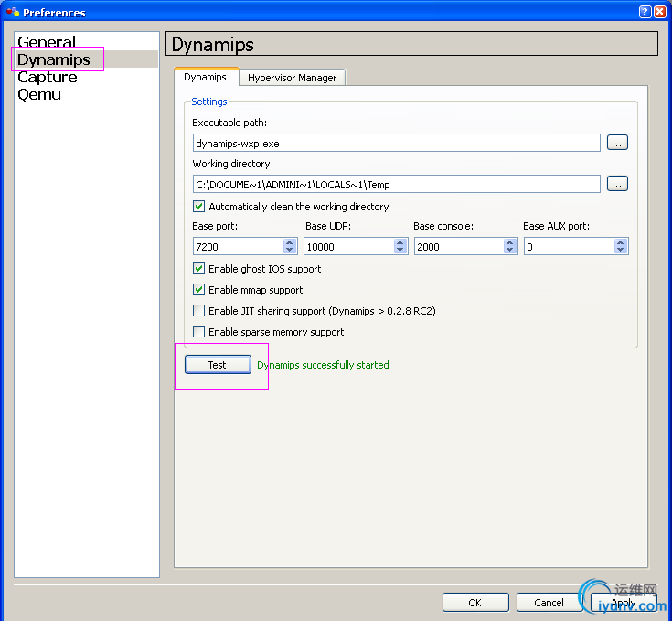Switch to the Hypervisor Manager tab
The height and width of the screenshot is (621, 672).
(292, 78)
